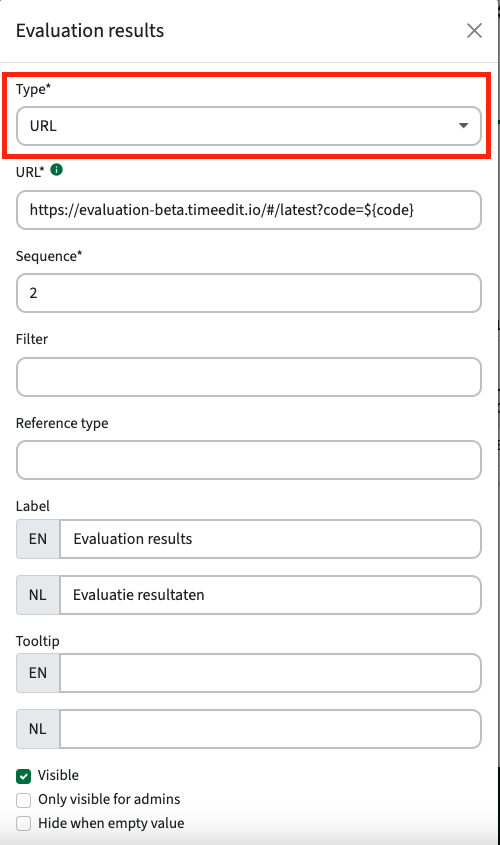Screen dimensions: 500x845
Task: Click the NL Tooltip text field
Action: 270,729
